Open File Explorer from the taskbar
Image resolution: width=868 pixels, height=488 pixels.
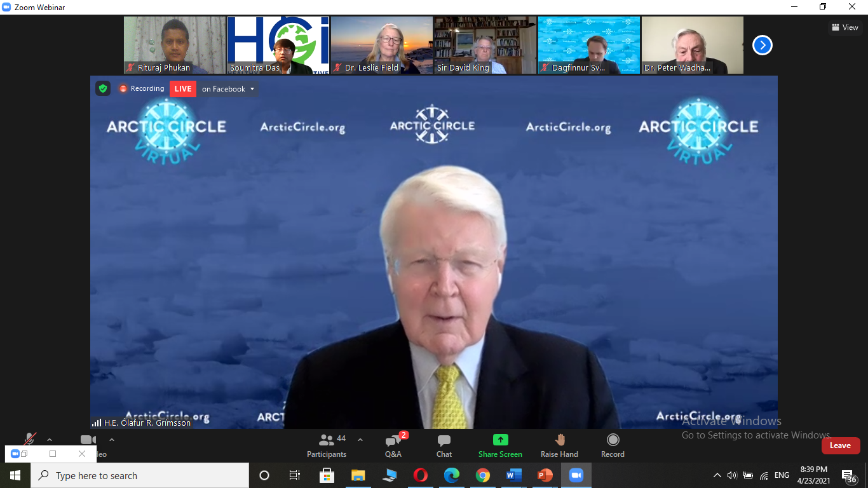point(358,475)
